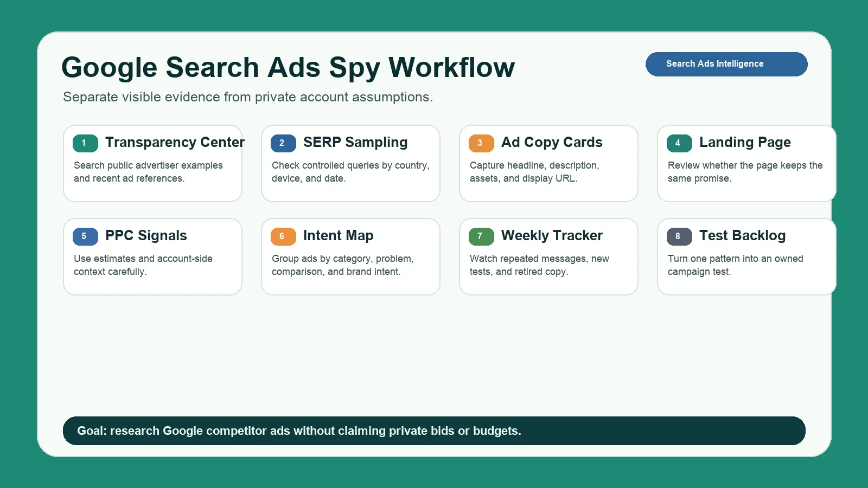
Task: Click the number 2 badge on SERP Sampling
Action: pyautogui.click(x=283, y=143)
